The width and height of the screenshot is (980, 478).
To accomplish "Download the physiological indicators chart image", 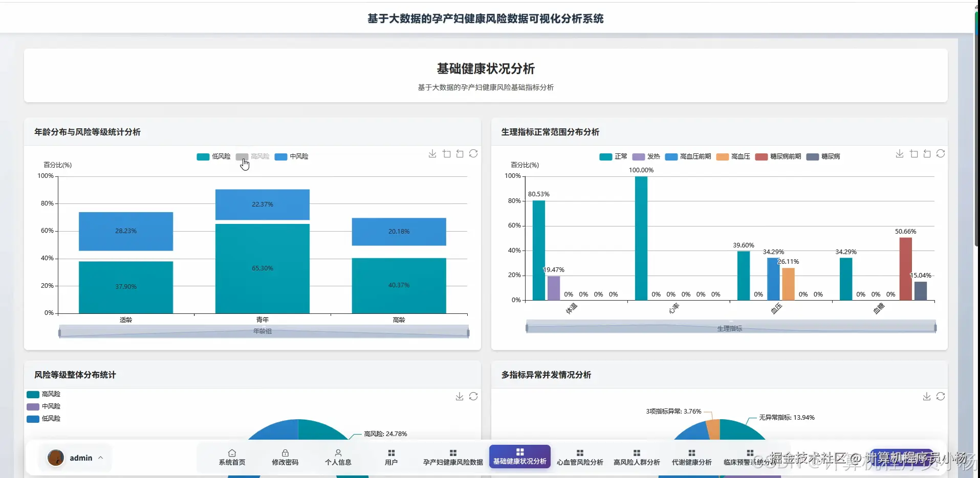I will (x=900, y=154).
